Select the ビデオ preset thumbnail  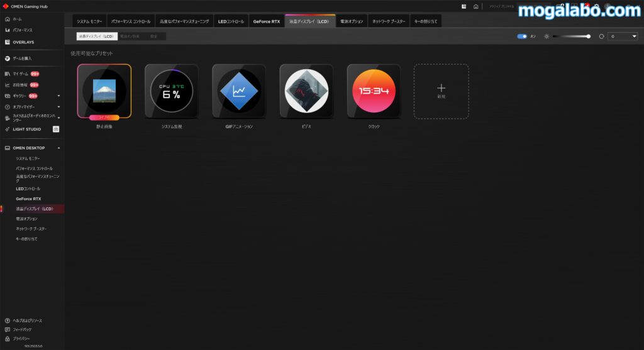(x=306, y=91)
